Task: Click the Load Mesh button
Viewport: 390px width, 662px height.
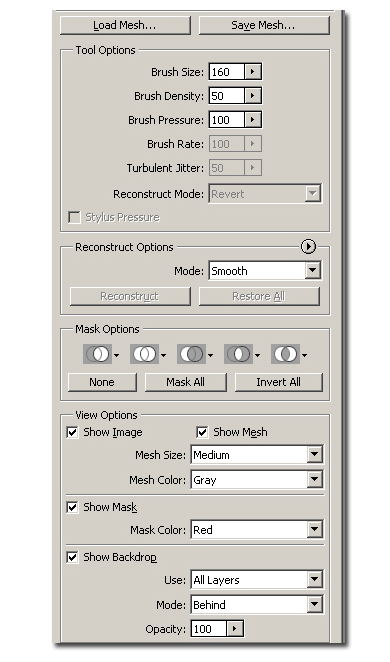Action: pos(125,25)
